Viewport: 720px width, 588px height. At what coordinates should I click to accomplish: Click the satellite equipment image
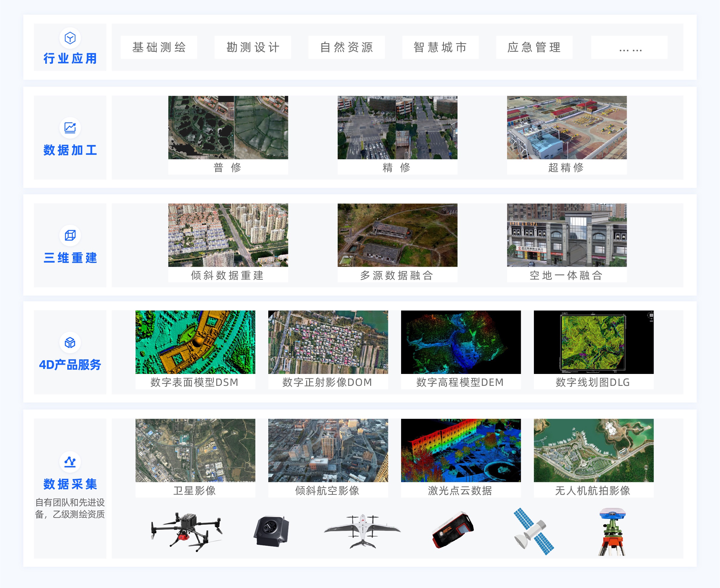coord(533,531)
